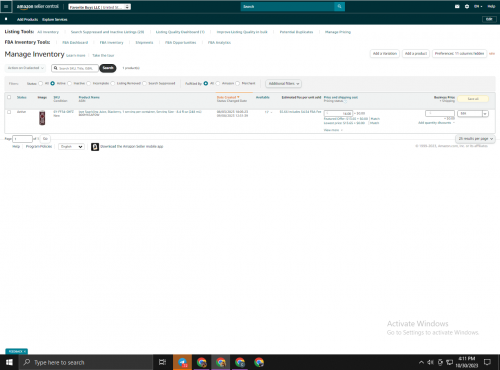The image size is (500, 370).
Task: Select Status filter Inactive radio button
Action: point(69,83)
